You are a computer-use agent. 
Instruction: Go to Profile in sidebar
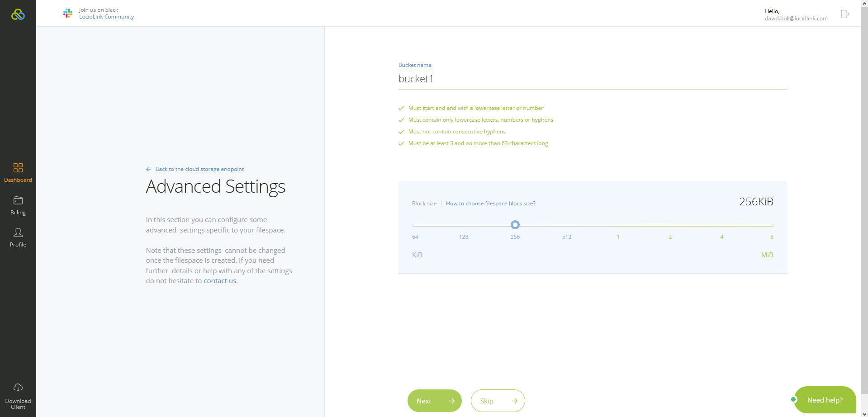click(18, 238)
